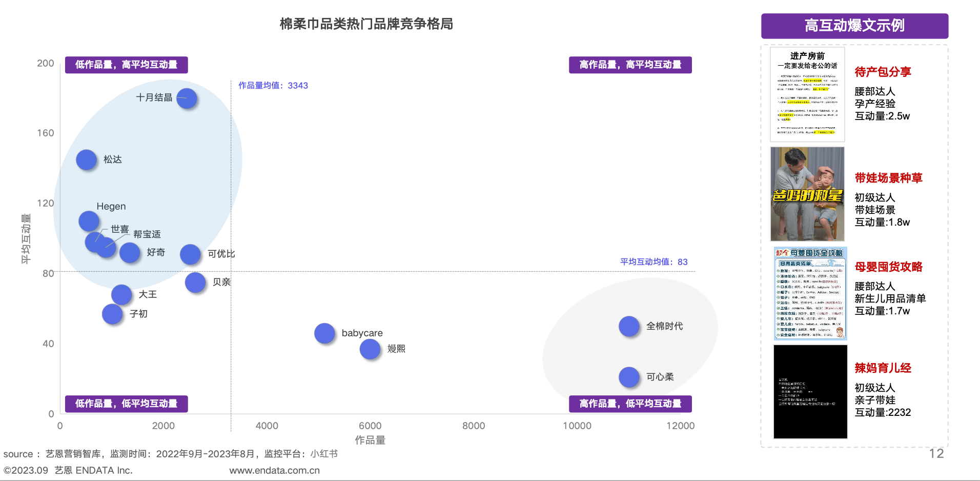The width and height of the screenshot is (980, 481).
Task: Click the 帮宝适 brand label
Action: [x=147, y=234]
